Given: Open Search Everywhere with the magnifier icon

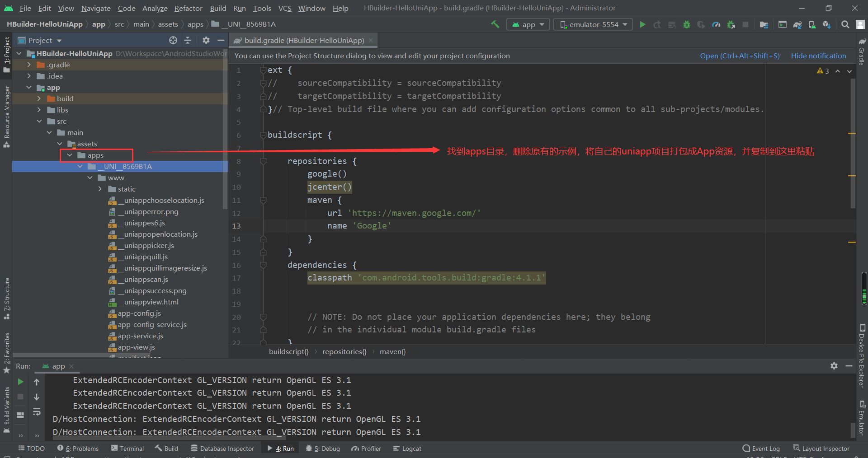Looking at the screenshot, I should tap(845, 24).
